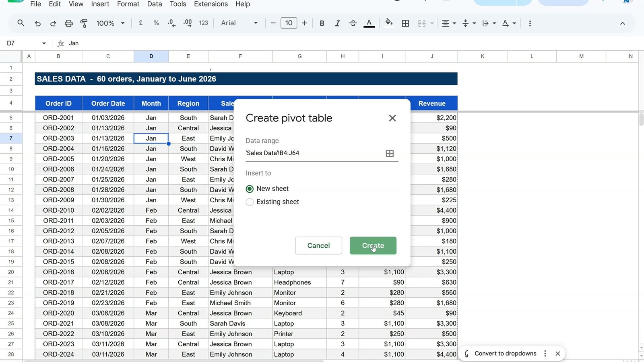This screenshot has height=362, width=644.
Task: Format as currency with pound icon
Action: pyautogui.click(x=141, y=23)
